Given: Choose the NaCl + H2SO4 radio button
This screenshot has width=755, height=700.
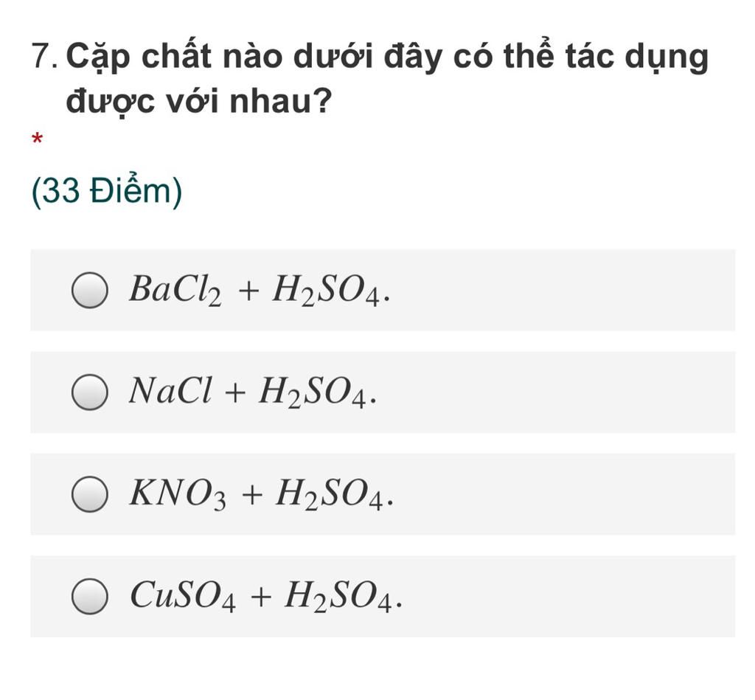Looking at the screenshot, I should tap(89, 392).
